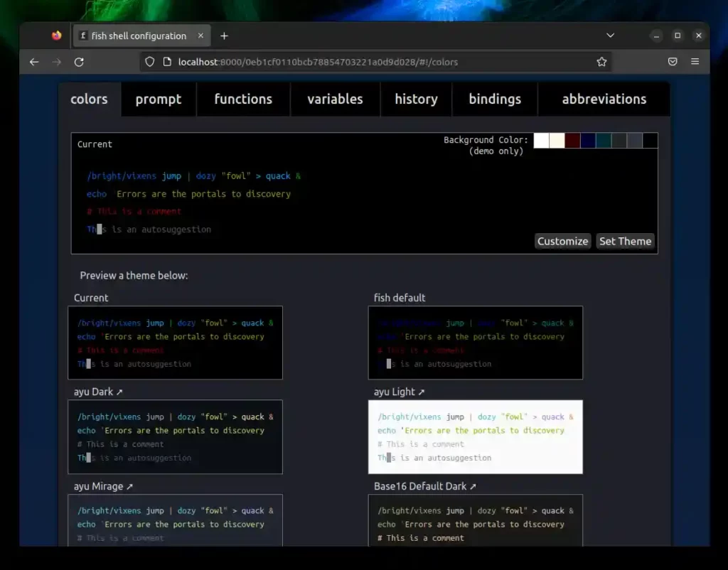
Task: Click the tracking protection shield icon
Action: tap(149, 62)
